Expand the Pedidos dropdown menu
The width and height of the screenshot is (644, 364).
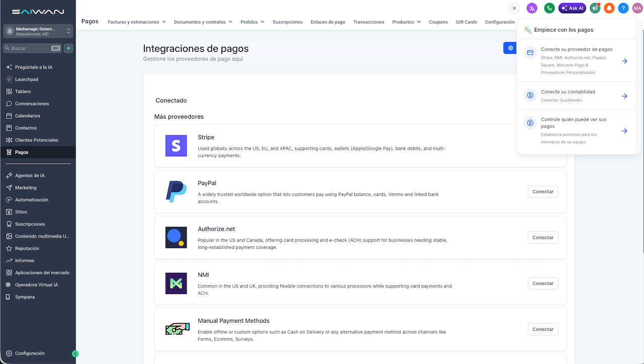(x=253, y=22)
